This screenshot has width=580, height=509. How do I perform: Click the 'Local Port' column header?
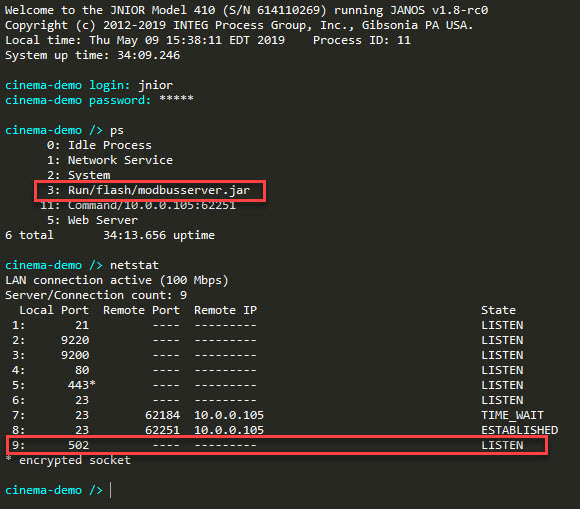pyautogui.click(x=54, y=310)
